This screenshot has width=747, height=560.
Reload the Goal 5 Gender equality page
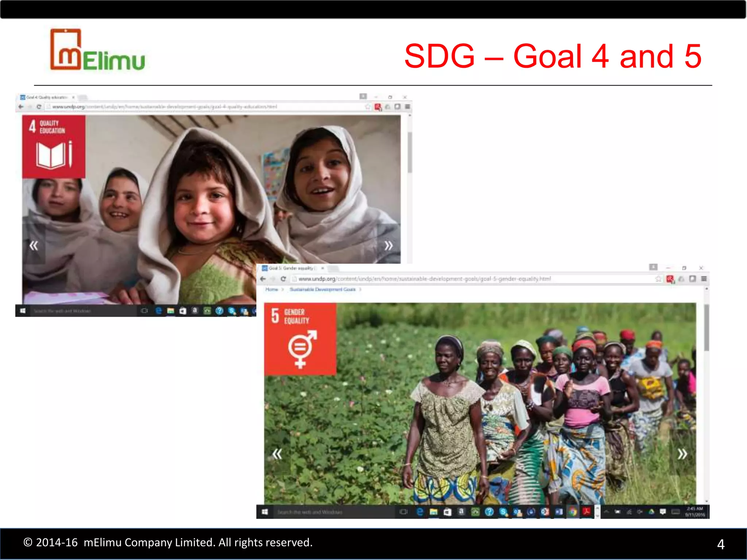[x=283, y=279]
